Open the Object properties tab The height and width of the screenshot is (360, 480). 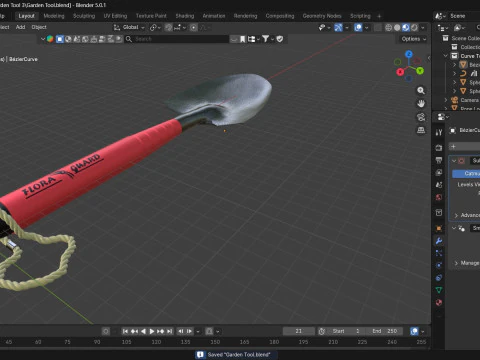coord(439,228)
